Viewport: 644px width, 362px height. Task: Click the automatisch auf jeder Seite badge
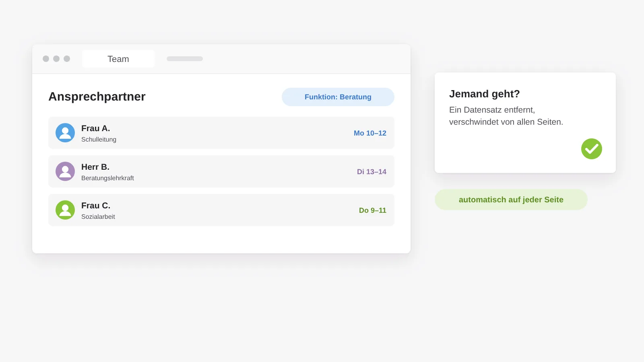click(511, 200)
